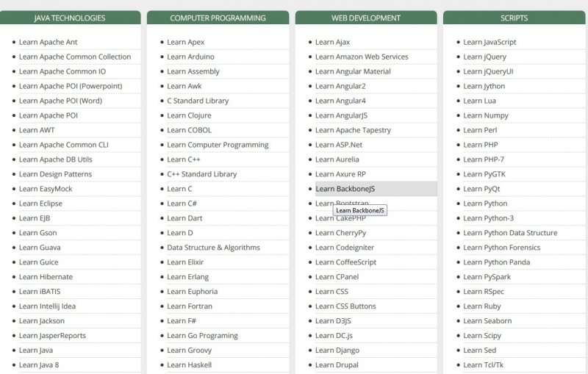Screen dimensions: 588x374
Task: Click the Web Development column header
Action: (366, 18)
